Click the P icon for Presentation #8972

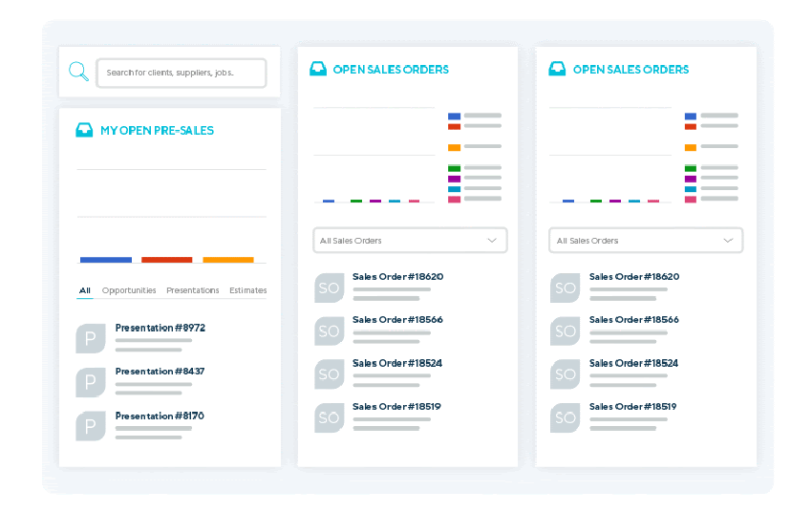pyautogui.click(x=91, y=338)
